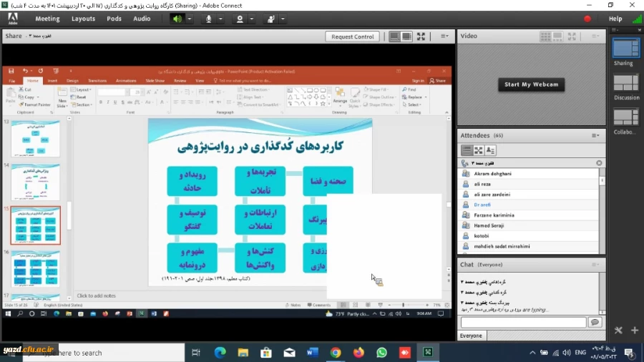
Task: Switch to the breakout room view icon
Action: coord(479,150)
